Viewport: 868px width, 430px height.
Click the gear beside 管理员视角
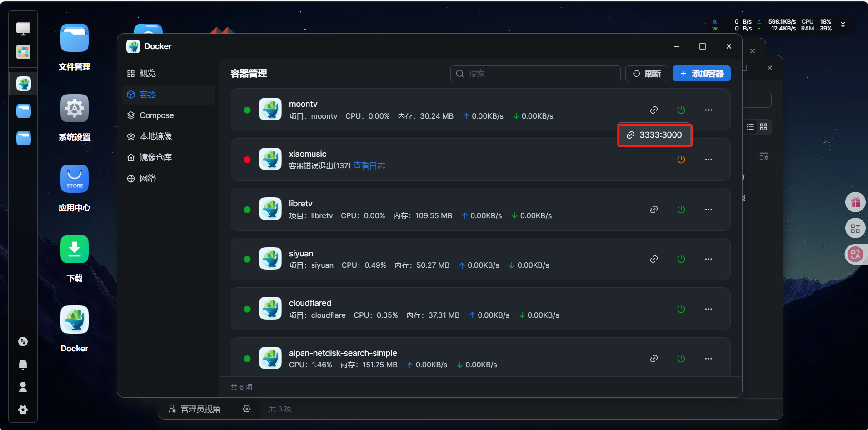pos(247,409)
